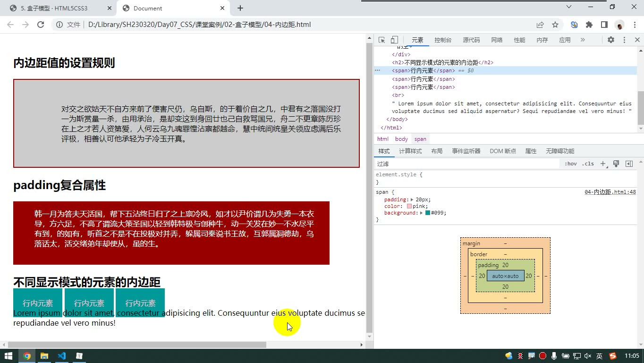Go forward in browser history
Image resolution: width=644 pixels, height=363 pixels.
coord(25,25)
